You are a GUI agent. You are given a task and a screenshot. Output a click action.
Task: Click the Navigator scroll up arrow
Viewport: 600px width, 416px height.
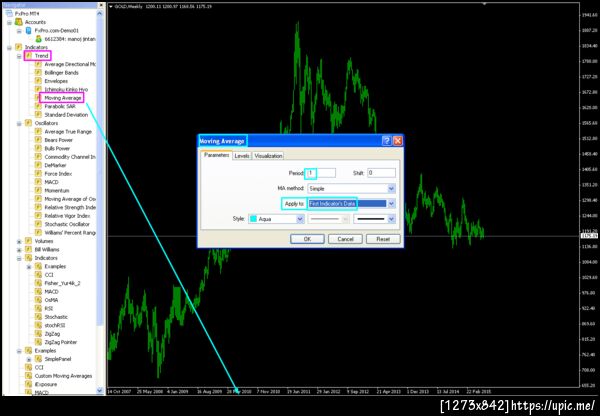pos(100,13)
